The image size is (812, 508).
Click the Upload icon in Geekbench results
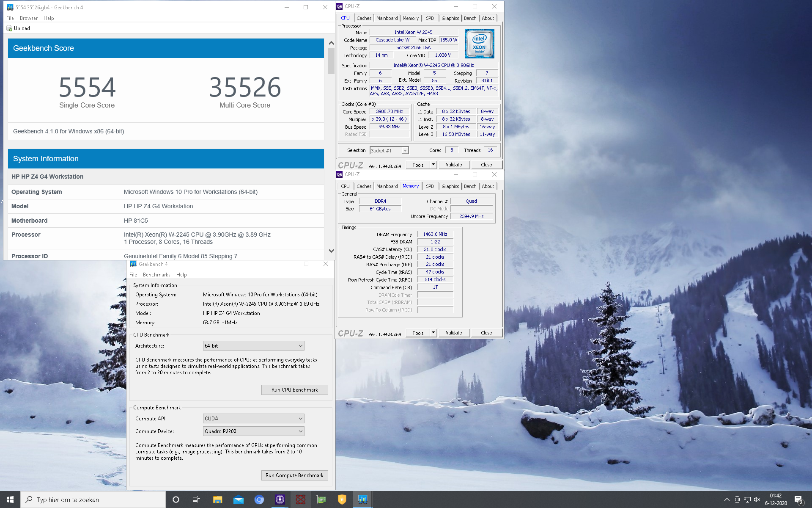(9, 28)
